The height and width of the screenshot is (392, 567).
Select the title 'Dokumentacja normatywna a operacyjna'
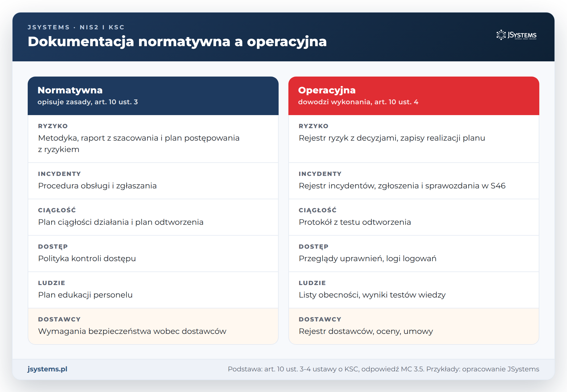177,42
